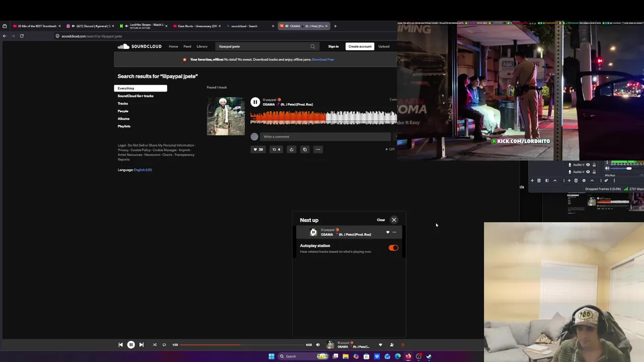Open OBS audio mixer advanced gears icon
The width and height of the screenshot is (644, 362).
606,180
